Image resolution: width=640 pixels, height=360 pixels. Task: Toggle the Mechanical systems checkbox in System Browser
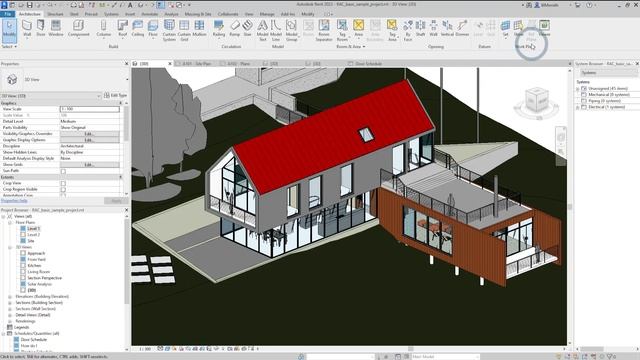[584, 94]
